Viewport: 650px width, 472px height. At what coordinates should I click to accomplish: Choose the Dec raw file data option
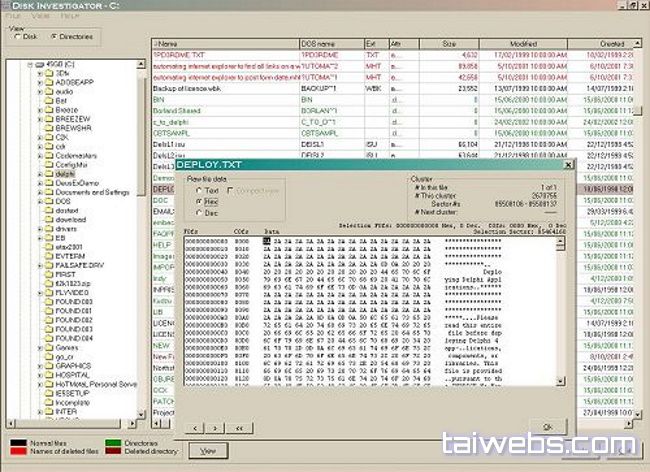tap(197, 211)
